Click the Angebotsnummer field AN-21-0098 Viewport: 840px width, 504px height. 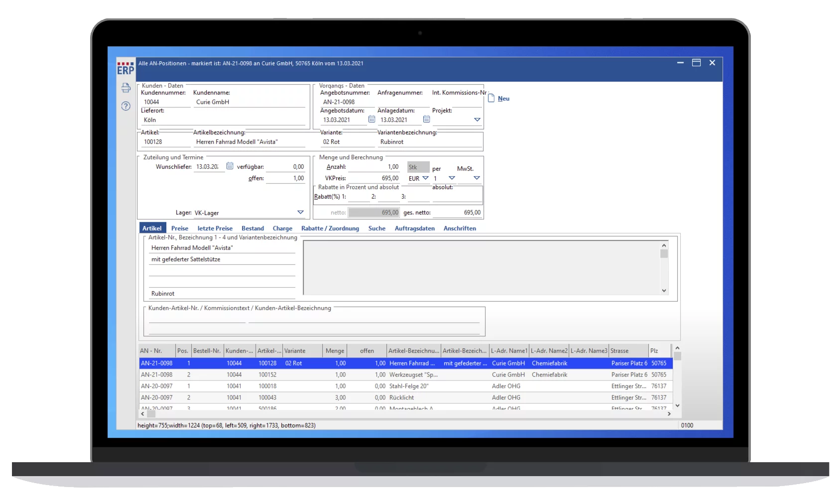click(347, 102)
